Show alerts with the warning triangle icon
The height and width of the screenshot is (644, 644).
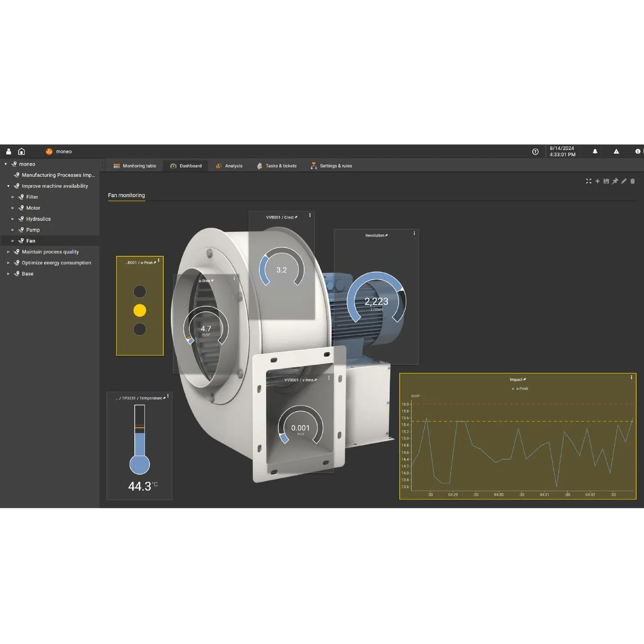tap(616, 152)
